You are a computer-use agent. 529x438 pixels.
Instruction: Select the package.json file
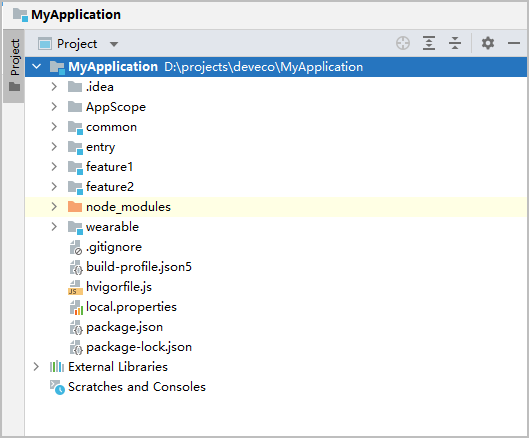point(124,327)
